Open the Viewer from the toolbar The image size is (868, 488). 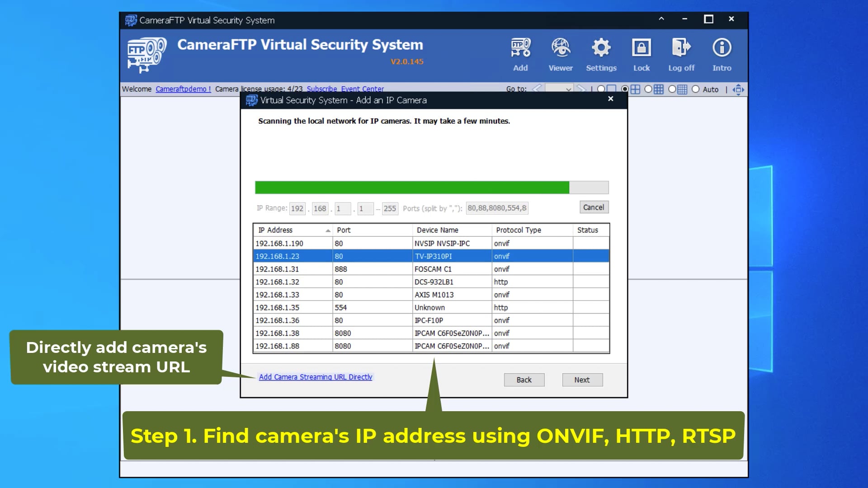coord(561,55)
